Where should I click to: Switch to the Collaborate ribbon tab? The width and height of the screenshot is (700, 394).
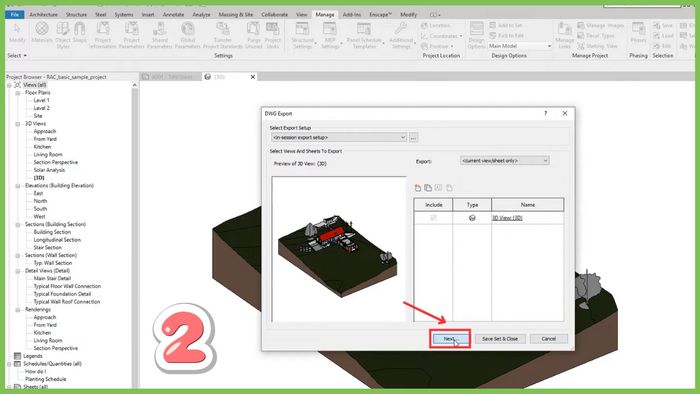(x=275, y=14)
